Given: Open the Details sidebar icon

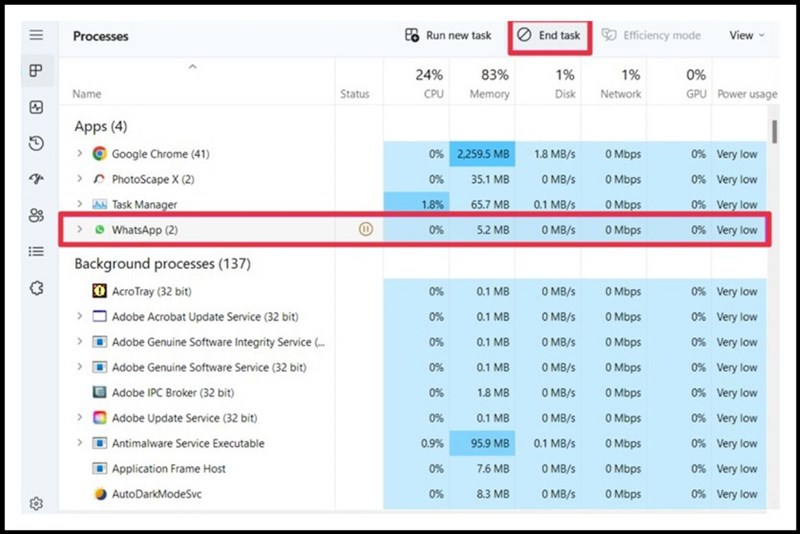Looking at the screenshot, I should (36, 251).
